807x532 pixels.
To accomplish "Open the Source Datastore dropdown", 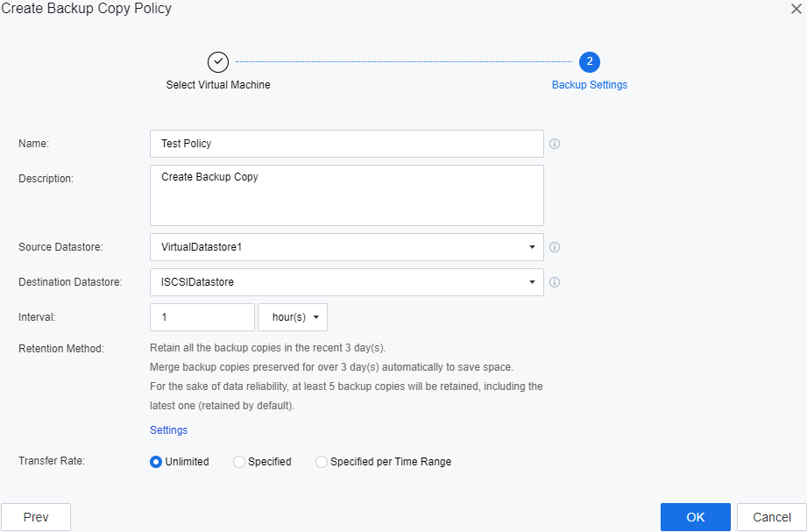I will 346,247.
